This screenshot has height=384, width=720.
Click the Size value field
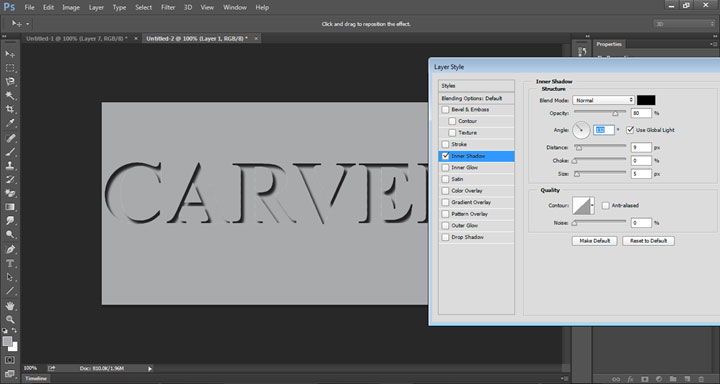click(641, 174)
